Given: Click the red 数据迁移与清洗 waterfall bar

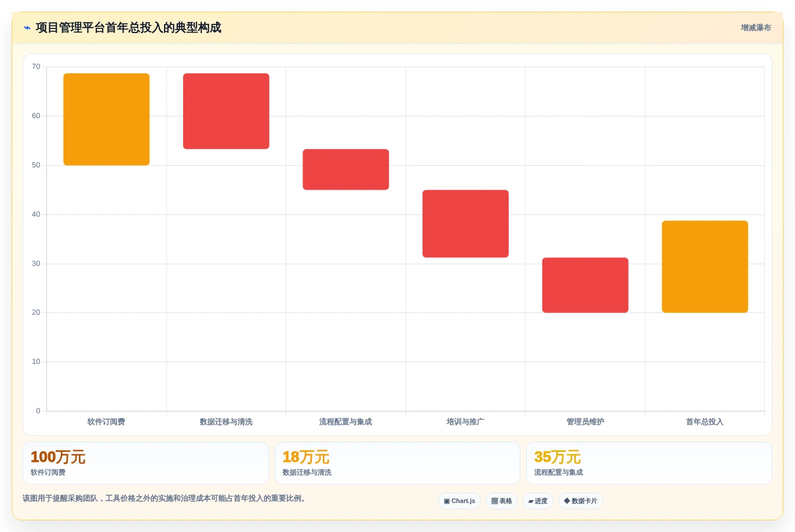Looking at the screenshot, I should [x=226, y=111].
